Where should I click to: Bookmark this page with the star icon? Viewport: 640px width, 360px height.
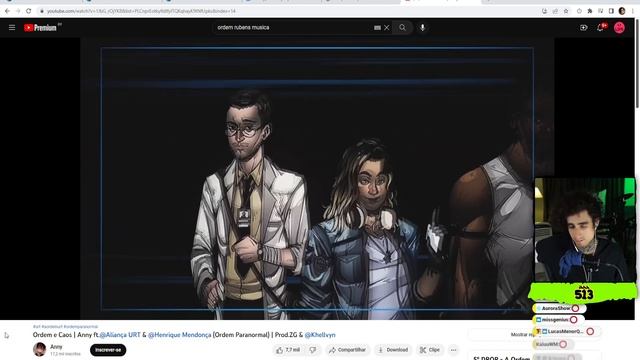point(566,11)
